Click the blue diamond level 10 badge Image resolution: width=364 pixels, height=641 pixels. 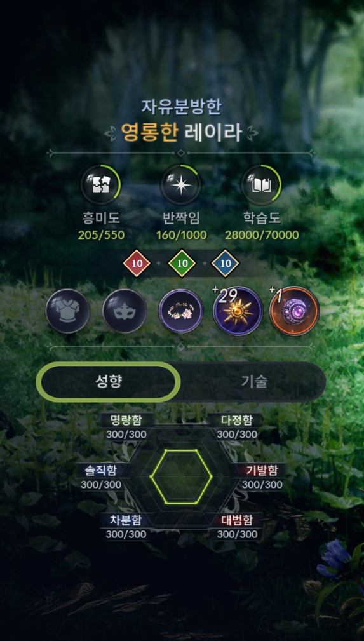point(226,263)
